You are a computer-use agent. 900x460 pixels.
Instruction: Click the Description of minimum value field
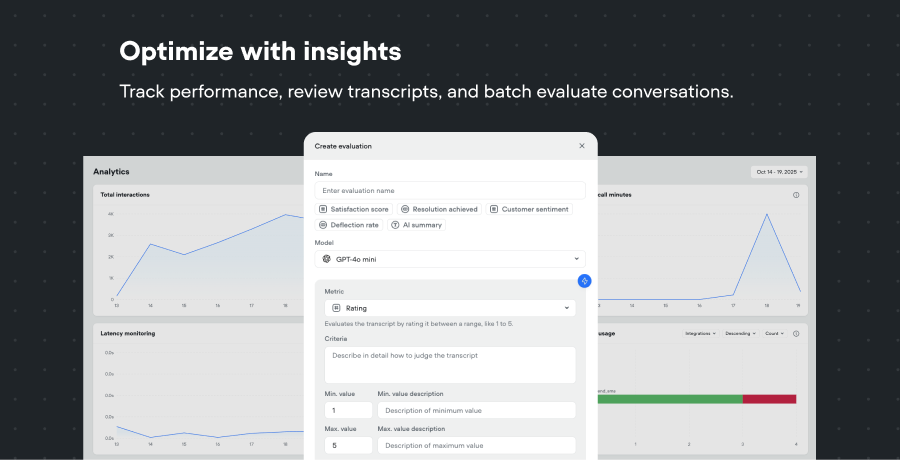point(476,410)
